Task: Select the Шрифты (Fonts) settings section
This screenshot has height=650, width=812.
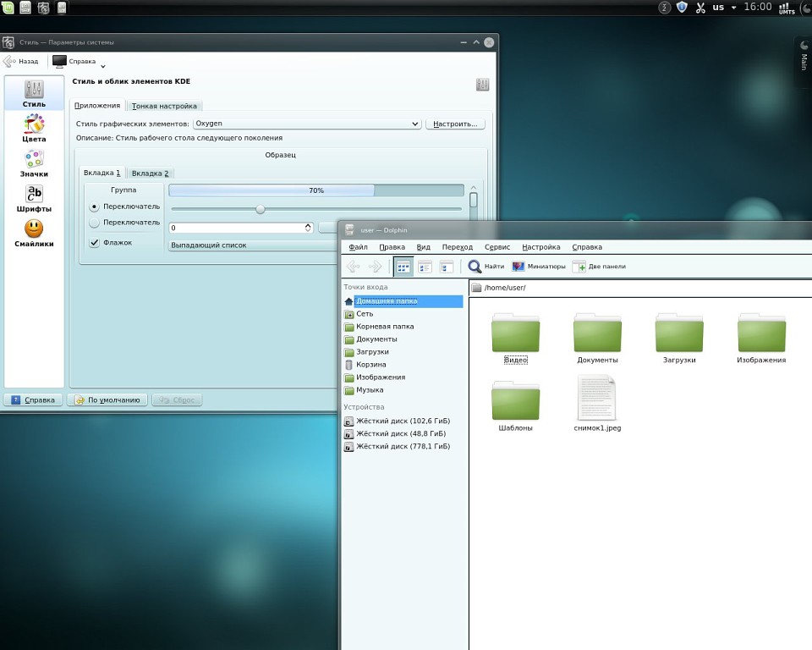Action: tap(34, 197)
